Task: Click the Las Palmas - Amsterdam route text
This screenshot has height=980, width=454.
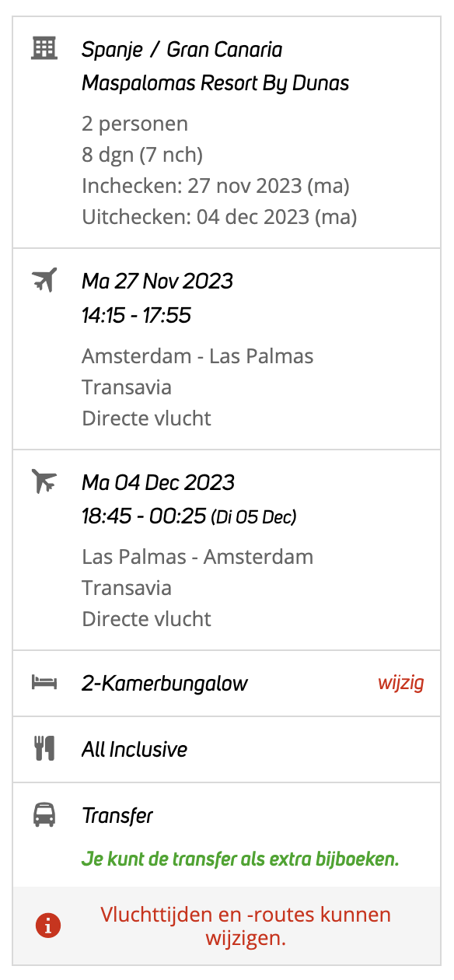Action: pos(197,557)
